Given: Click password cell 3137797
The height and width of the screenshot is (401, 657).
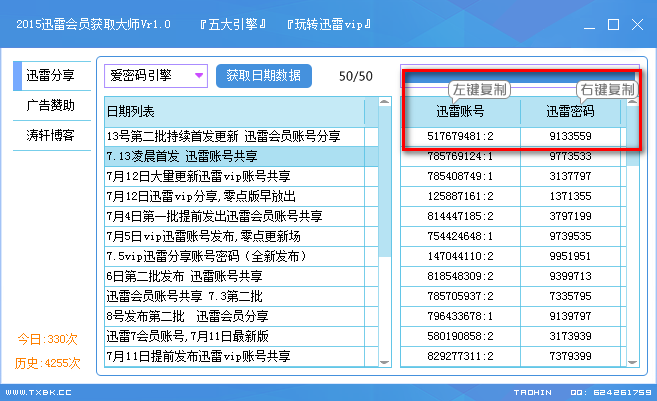Looking at the screenshot, I should click(570, 176).
